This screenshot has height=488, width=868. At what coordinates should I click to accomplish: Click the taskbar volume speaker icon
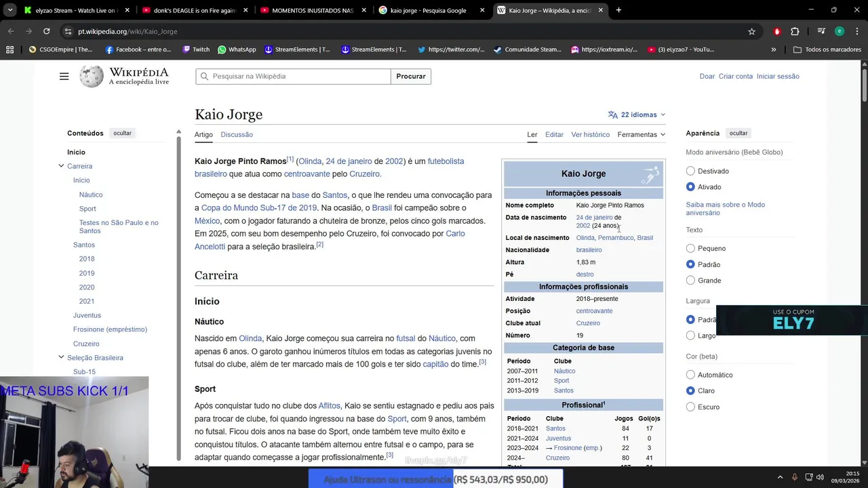tap(821, 477)
